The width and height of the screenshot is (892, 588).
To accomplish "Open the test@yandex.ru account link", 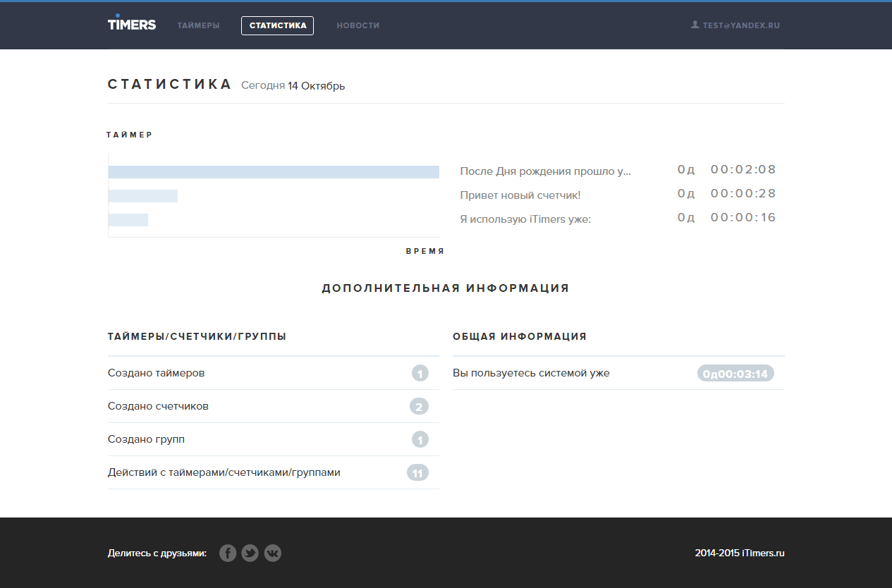I will 741,25.
